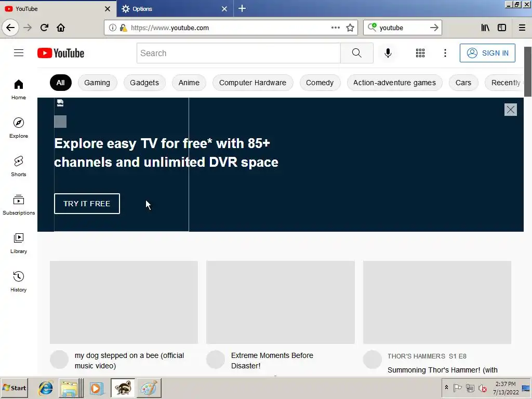The width and height of the screenshot is (532, 399).
Task: Launch Internet Explorer from the taskbar
Action: (46, 388)
